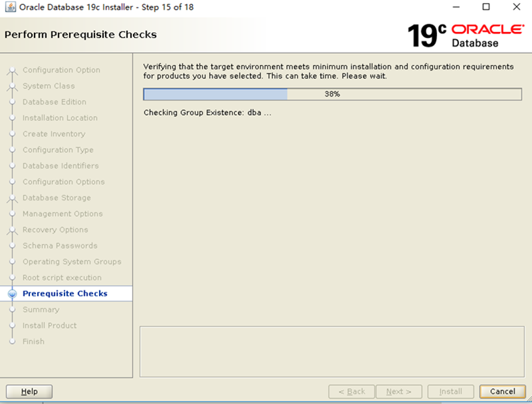Open the Summary step
The width and height of the screenshot is (532, 404).
[41, 309]
